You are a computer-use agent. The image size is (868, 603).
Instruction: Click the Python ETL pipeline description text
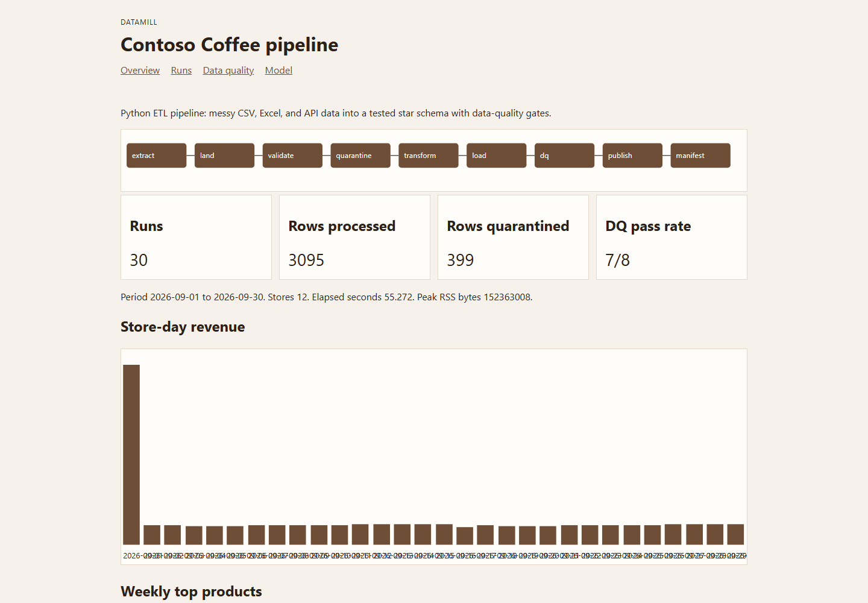pyautogui.click(x=336, y=113)
